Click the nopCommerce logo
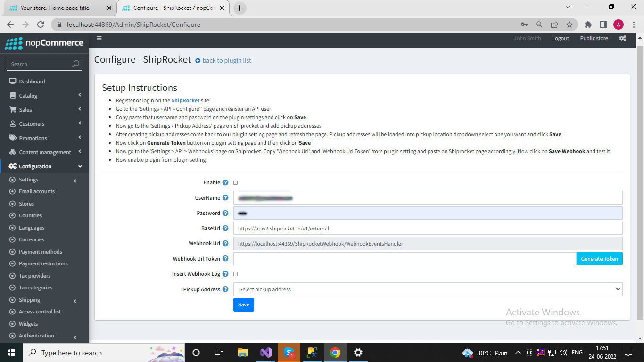The image size is (644, 362). pos(44,43)
